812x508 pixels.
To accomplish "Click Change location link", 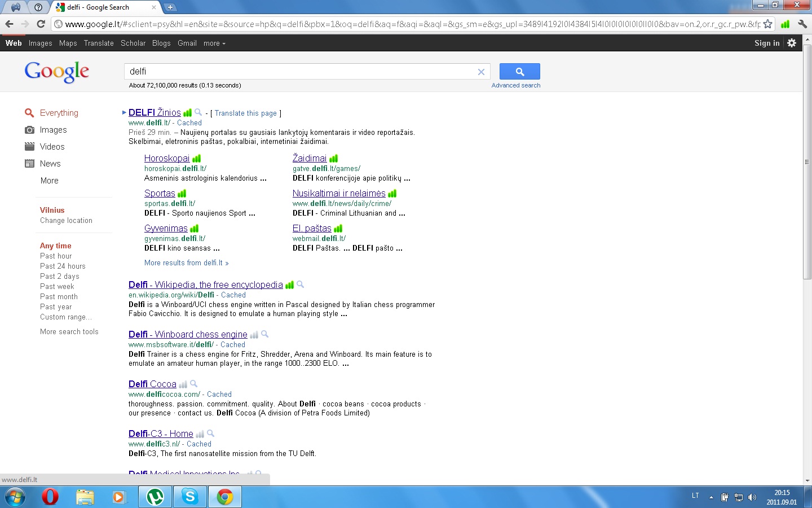I will tap(66, 221).
